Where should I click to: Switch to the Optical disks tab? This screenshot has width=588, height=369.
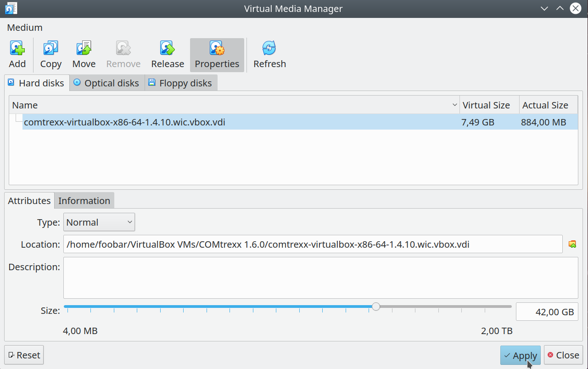pyautogui.click(x=107, y=83)
